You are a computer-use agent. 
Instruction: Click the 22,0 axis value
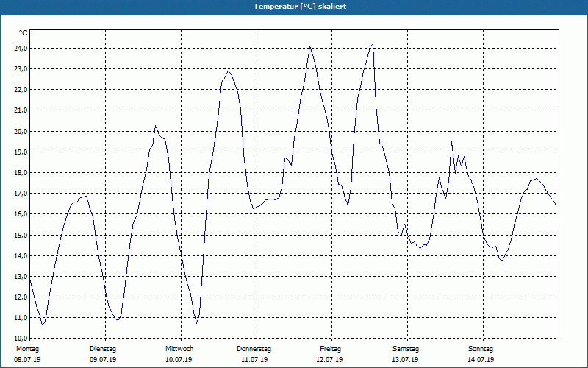tap(21, 89)
